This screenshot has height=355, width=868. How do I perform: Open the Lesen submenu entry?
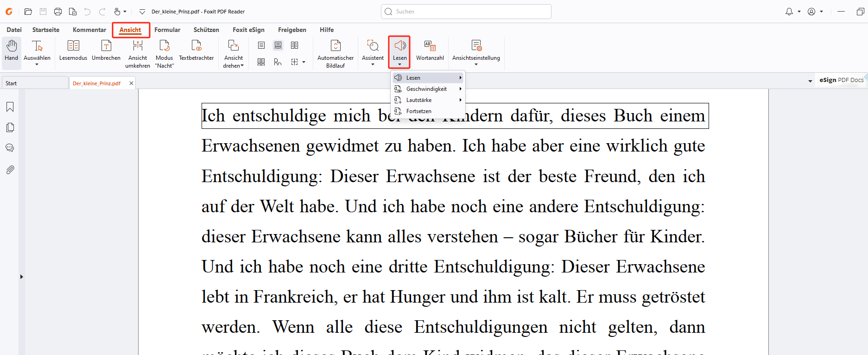pyautogui.click(x=428, y=78)
